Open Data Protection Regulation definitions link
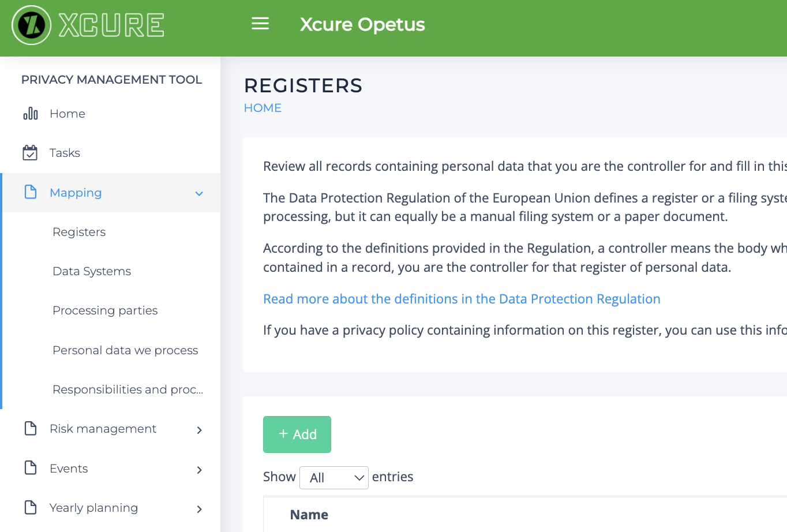Image resolution: width=787 pixels, height=532 pixels. pyautogui.click(x=462, y=299)
